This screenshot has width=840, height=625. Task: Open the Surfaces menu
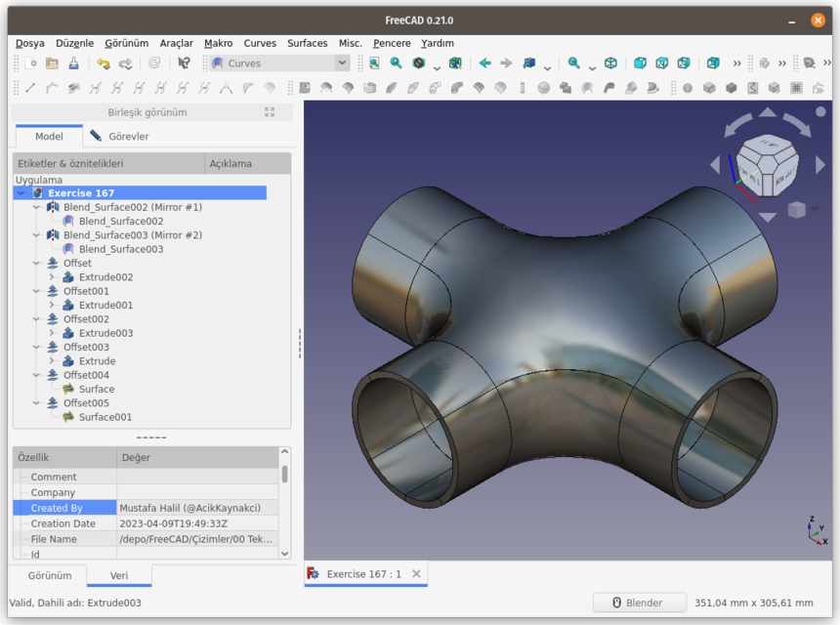[307, 43]
